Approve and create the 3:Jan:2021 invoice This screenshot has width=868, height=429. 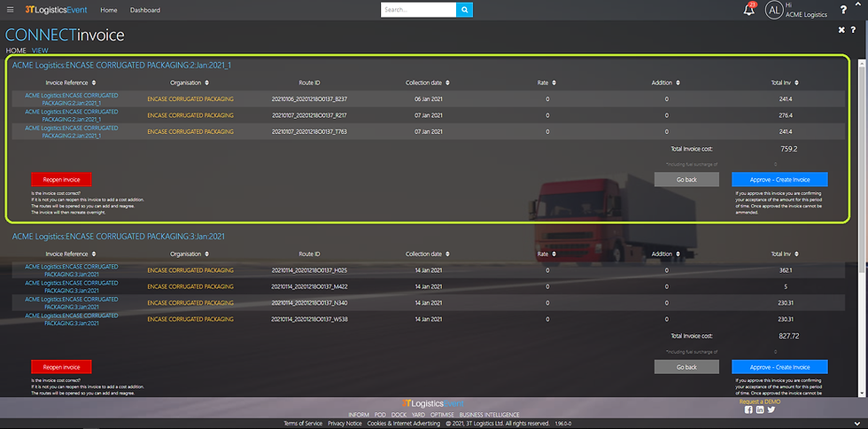pos(779,367)
